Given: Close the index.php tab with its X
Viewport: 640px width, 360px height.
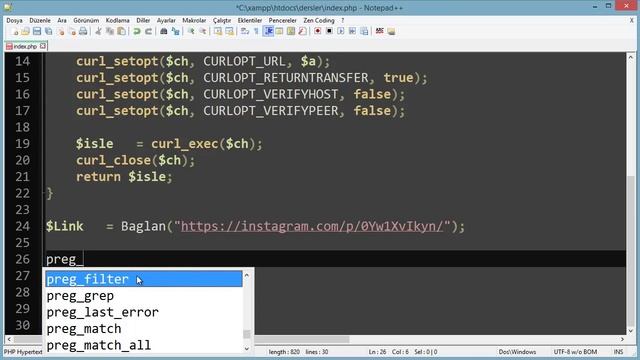Looking at the screenshot, I should click(43, 46).
